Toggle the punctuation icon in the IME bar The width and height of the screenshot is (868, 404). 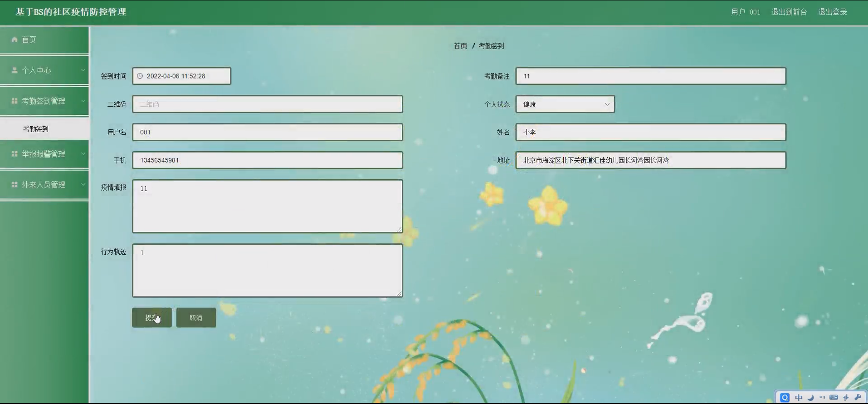pyautogui.click(x=822, y=398)
